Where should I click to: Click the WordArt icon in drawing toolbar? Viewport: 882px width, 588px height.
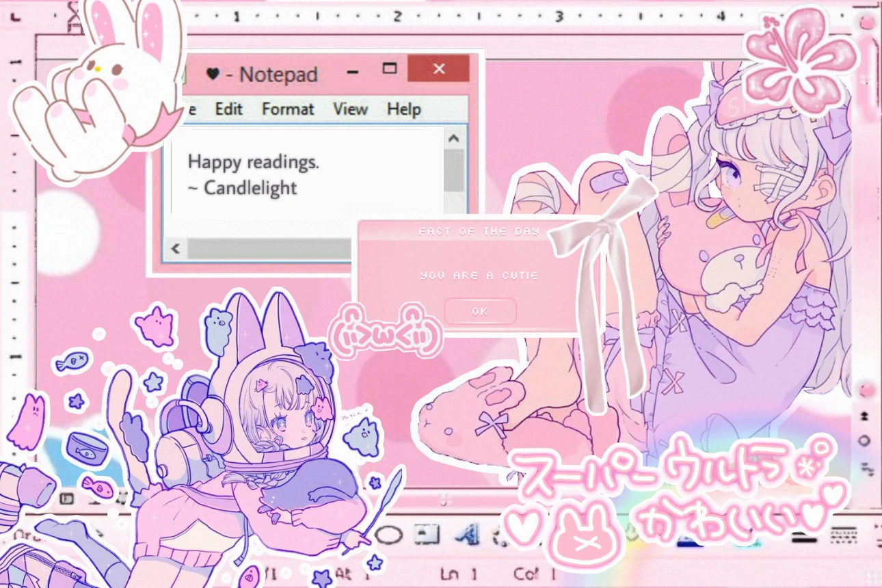click(466, 534)
